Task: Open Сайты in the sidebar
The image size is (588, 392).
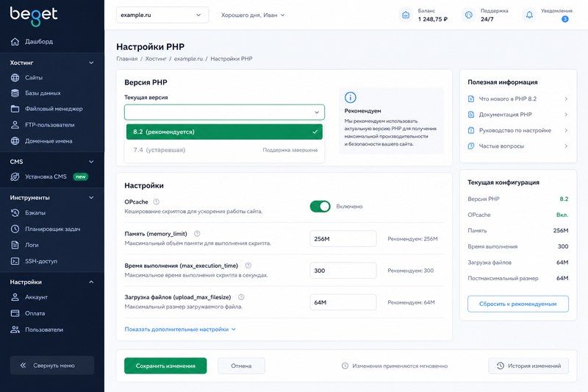Action: coord(34,78)
